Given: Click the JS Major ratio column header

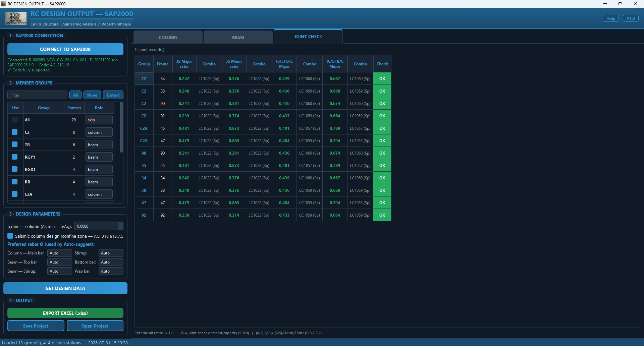Looking at the screenshot, I should click(x=184, y=64).
